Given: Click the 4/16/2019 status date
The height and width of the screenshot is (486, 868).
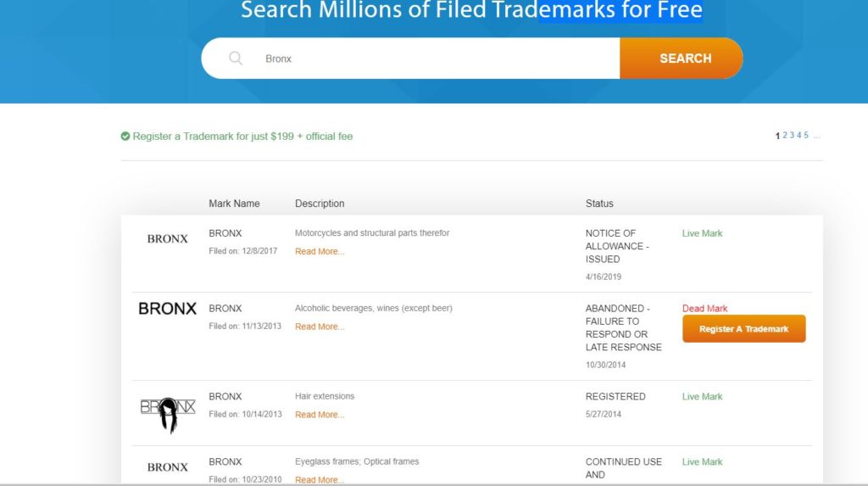Looking at the screenshot, I should coord(604,277).
